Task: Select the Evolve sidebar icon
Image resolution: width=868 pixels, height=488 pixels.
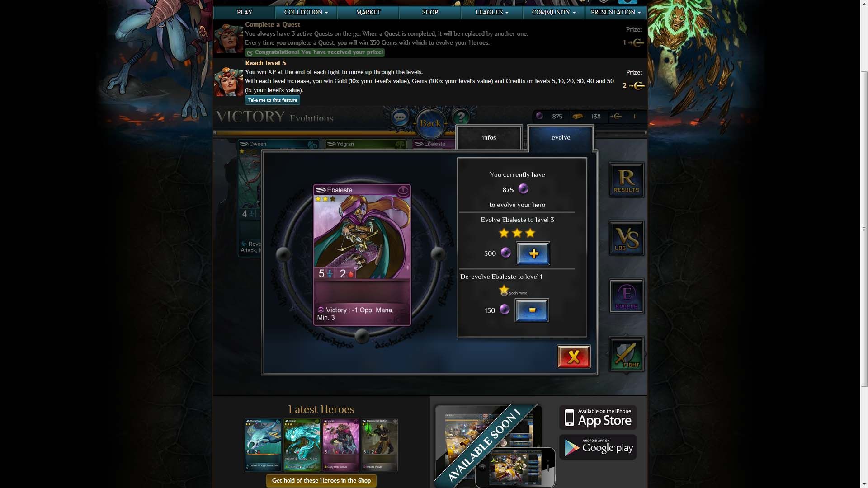Action: (x=626, y=296)
